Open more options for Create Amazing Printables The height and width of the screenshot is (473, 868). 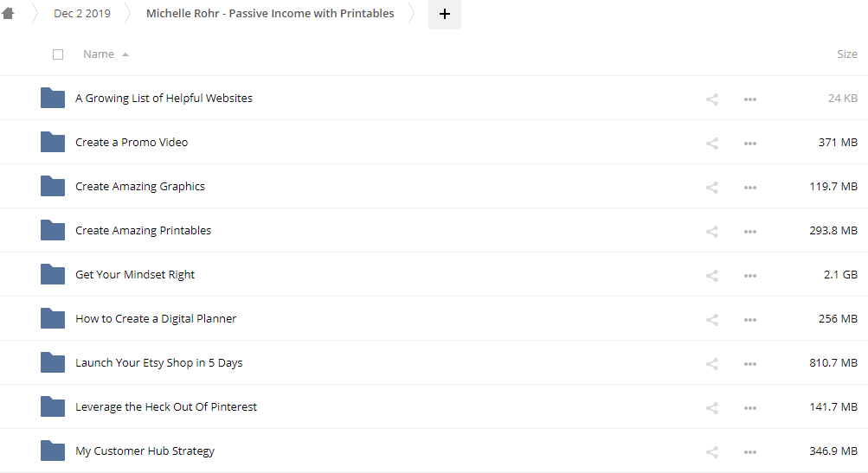750,231
